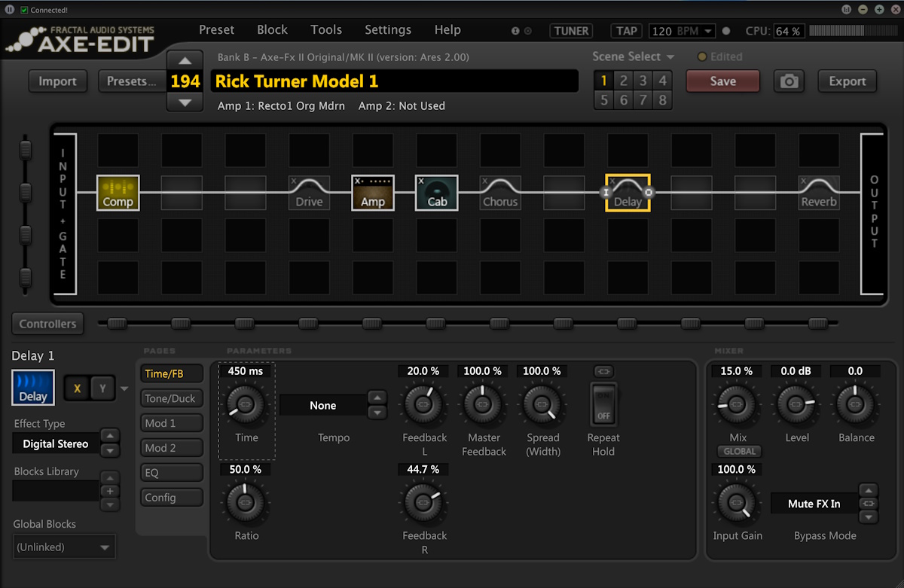
Task: Click the Tempo down arrow
Action: pos(377,412)
